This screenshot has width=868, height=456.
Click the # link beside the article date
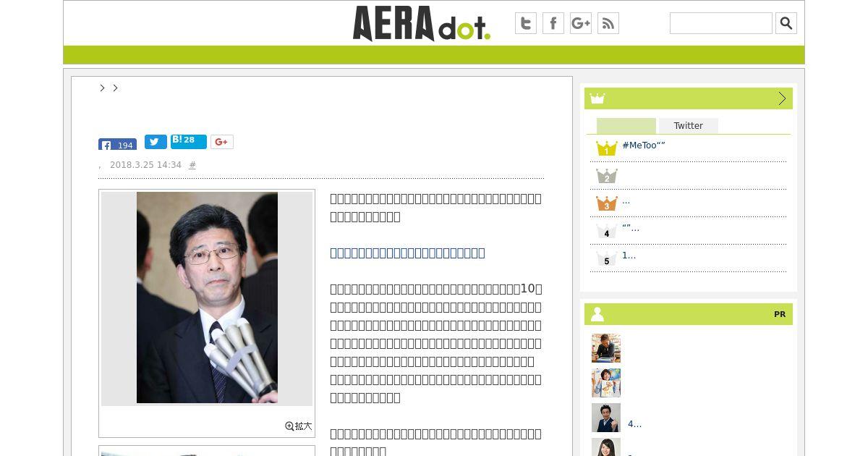click(192, 165)
